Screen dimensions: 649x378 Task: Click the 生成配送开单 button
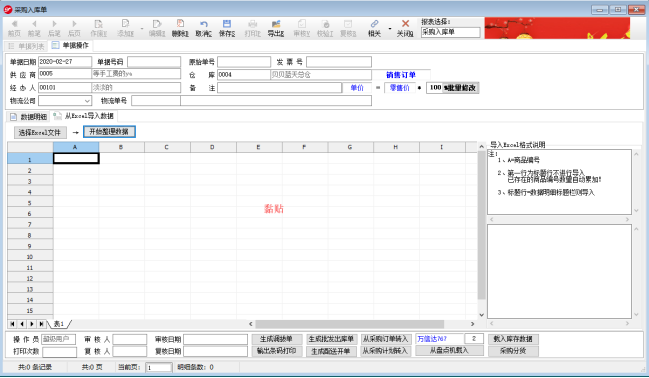(331, 352)
